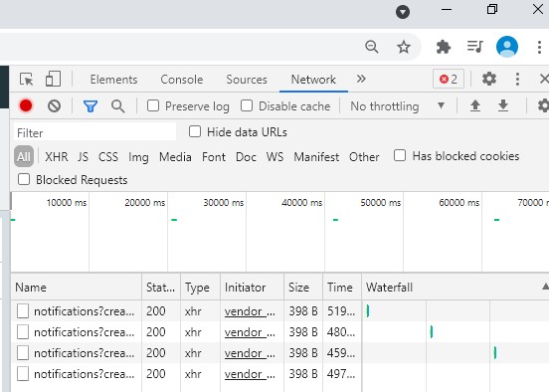Select the XHR filter type

[x=57, y=156]
